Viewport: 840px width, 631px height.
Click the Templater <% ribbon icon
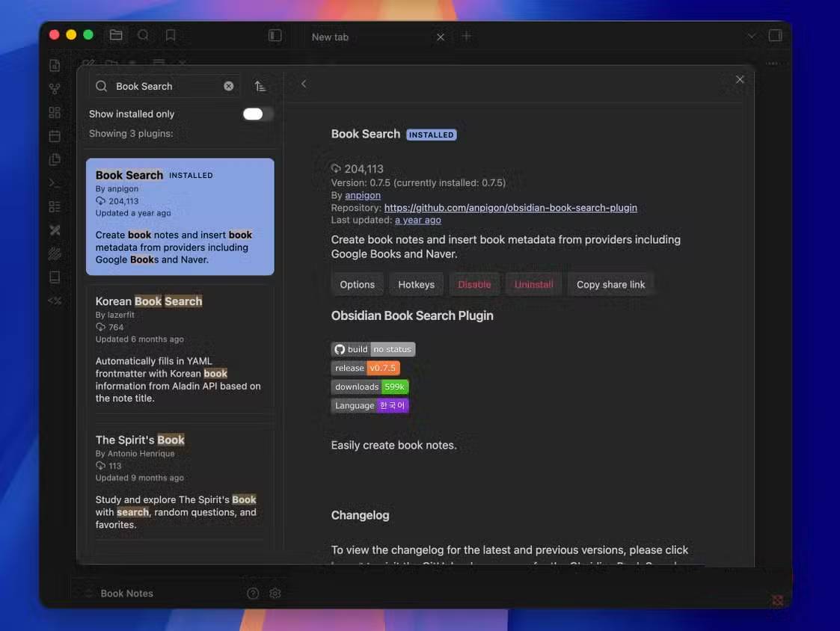click(x=55, y=301)
